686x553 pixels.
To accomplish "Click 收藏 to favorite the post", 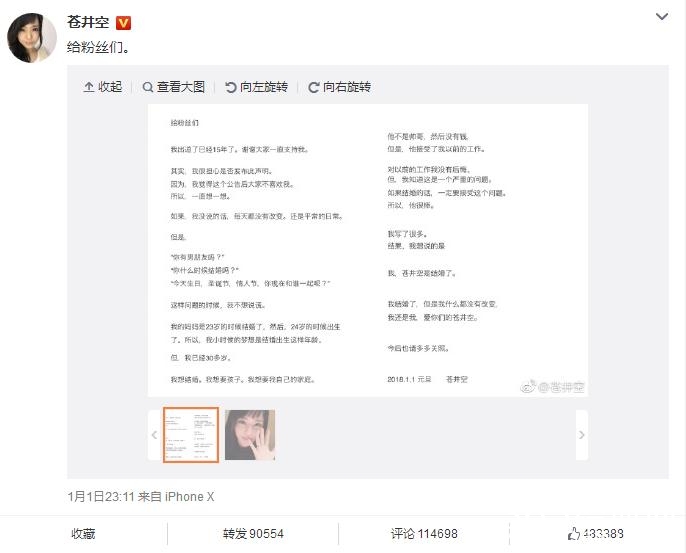I will [83, 534].
